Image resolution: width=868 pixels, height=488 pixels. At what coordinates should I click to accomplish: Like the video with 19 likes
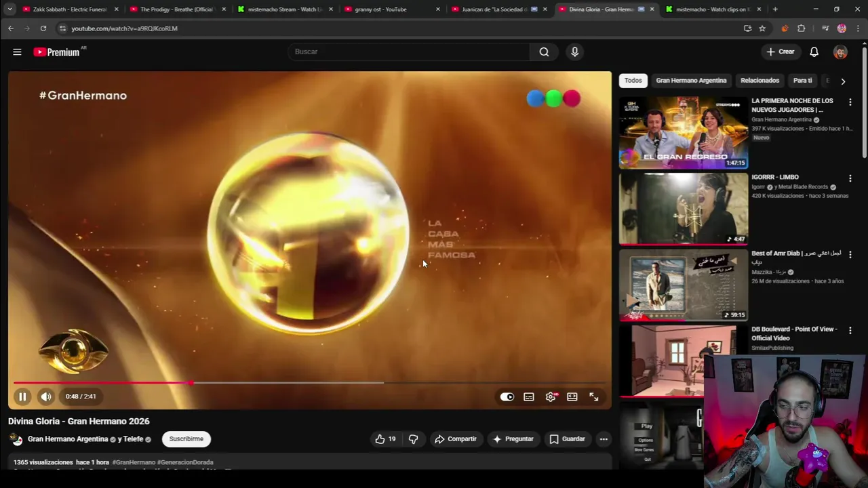385,439
